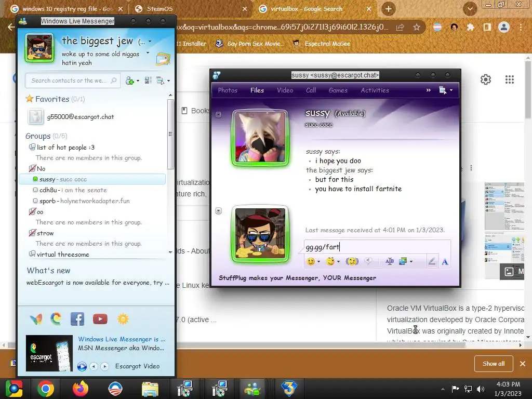Open Chrome extensions puzzle icon
The height and width of the screenshot is (399, 532).
470,27
